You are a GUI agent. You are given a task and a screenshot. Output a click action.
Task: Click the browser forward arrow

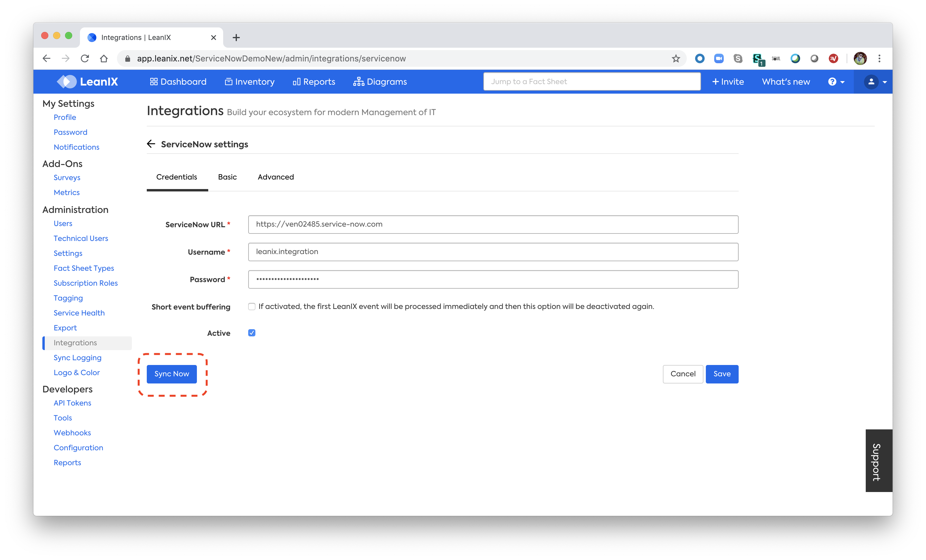click(66, 58)
